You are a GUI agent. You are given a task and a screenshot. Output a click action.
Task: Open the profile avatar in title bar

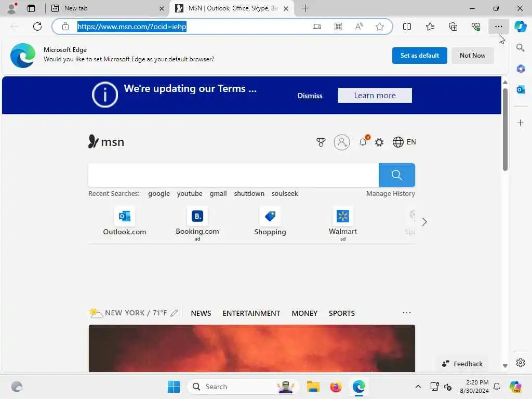pos(12,8)
